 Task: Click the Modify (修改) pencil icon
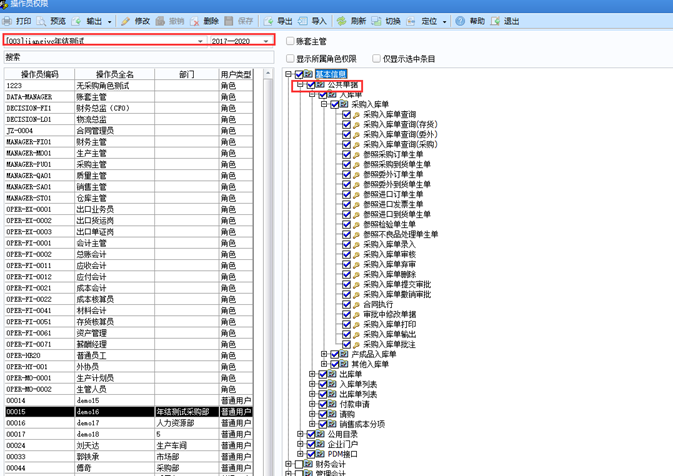125,21
